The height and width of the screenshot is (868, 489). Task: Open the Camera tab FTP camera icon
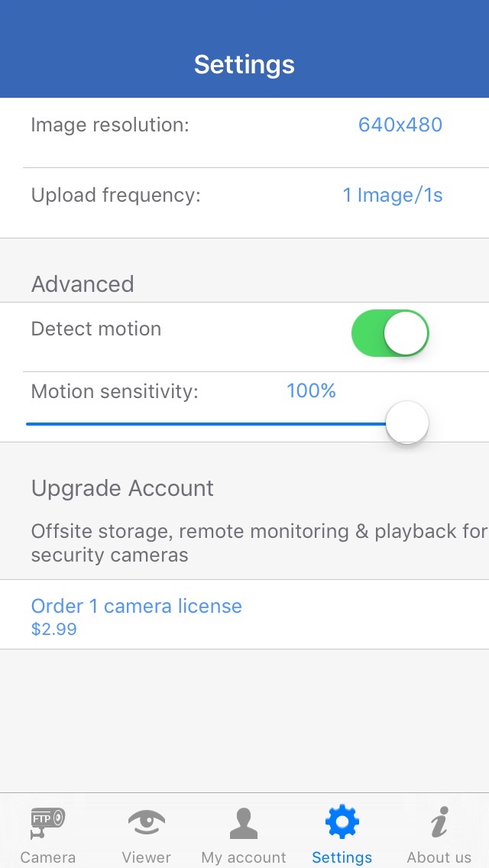(47, 822)
